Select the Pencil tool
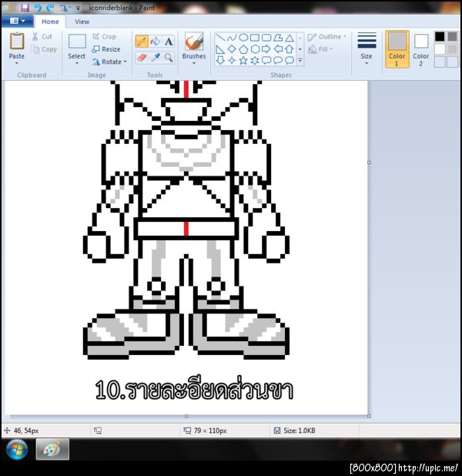 coord(142,42)
